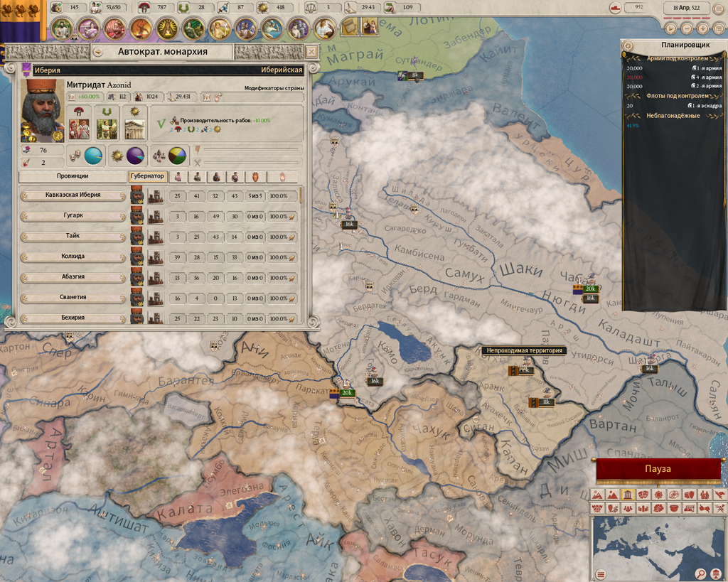Screen dimensions: 728x582
Task: Click the building icon in the Тайк row
Action: tap(156, 237)
